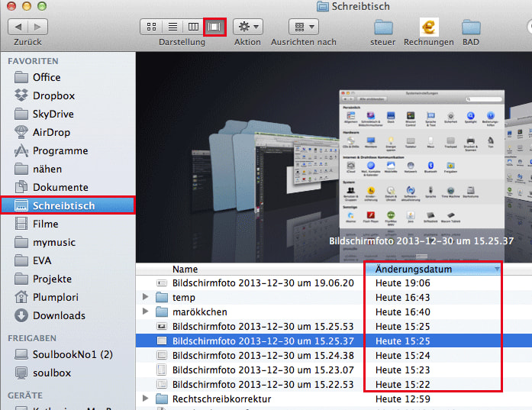Viewport: 532px width, 410px height.
Task: Expand the marökkchen folder disclosure triangle
Action: [x=146, y=312]
